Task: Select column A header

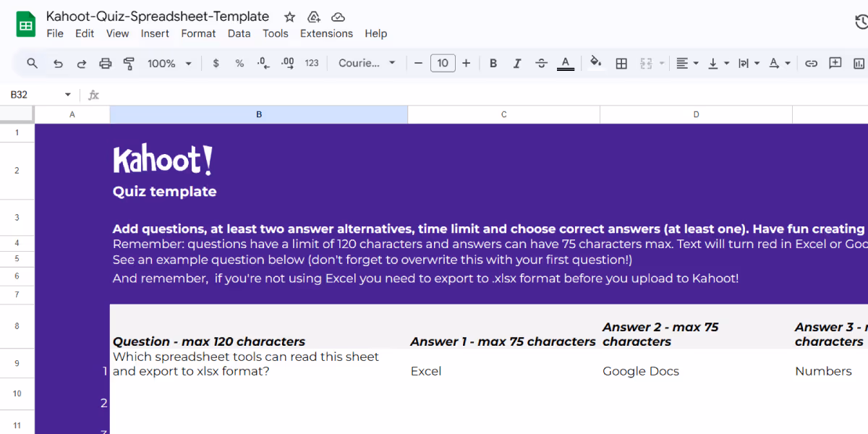Action: 72,114
